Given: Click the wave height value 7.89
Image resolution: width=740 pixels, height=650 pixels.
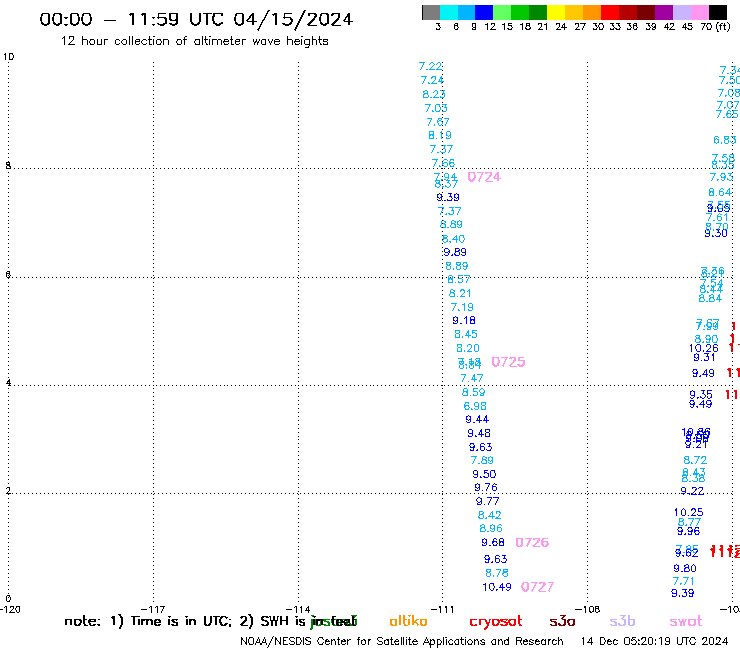Looking at the screenshot, I should tap(482, 460).
